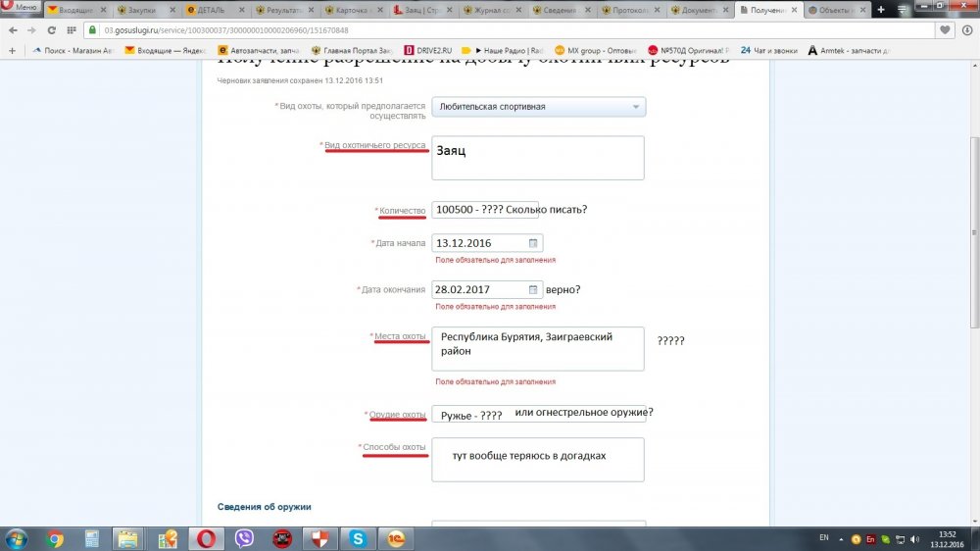Launch Viber from the taskbar
The image size is (980, 551).
pos(245,538)
